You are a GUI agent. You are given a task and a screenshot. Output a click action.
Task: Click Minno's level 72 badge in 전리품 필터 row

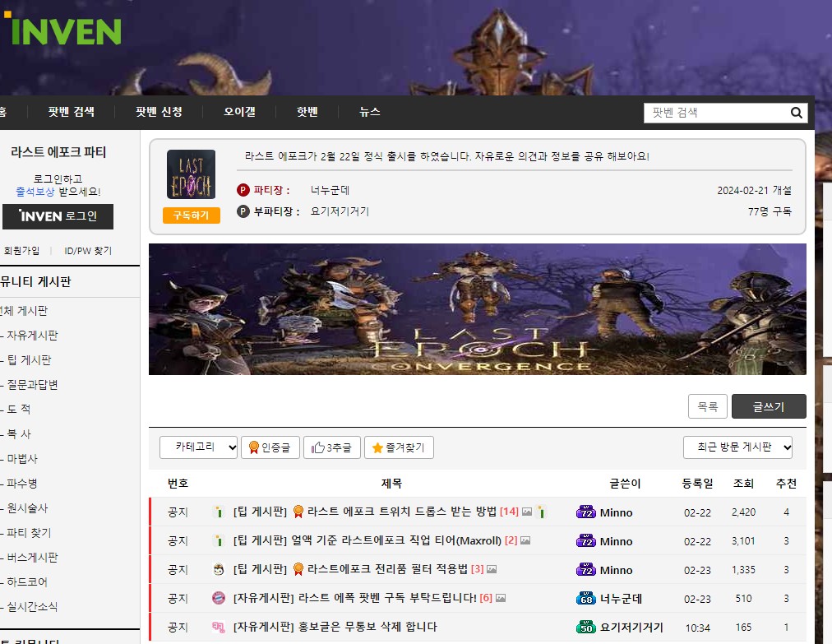tap(586, 570)
